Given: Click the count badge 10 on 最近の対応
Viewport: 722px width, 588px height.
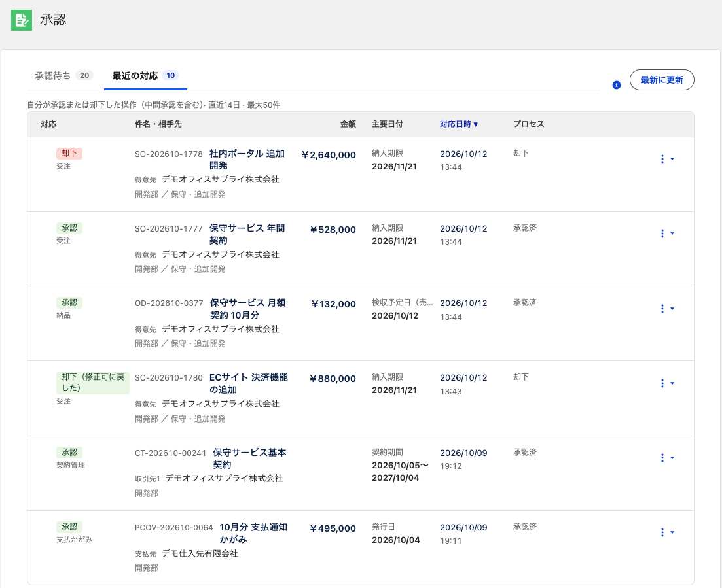Looking at the screenshot, I should [x=170, y=75].
